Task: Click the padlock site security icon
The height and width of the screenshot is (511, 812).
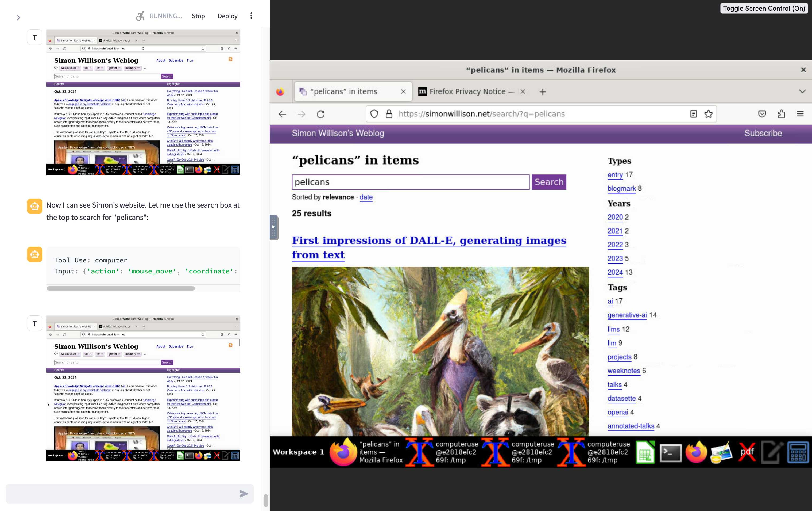Action: tap(389, 114)
